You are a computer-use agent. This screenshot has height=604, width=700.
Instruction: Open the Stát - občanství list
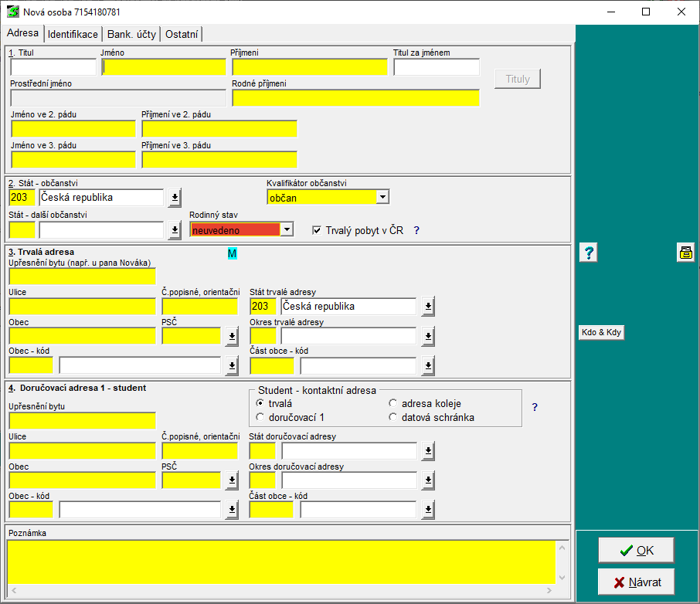(175, 198)
